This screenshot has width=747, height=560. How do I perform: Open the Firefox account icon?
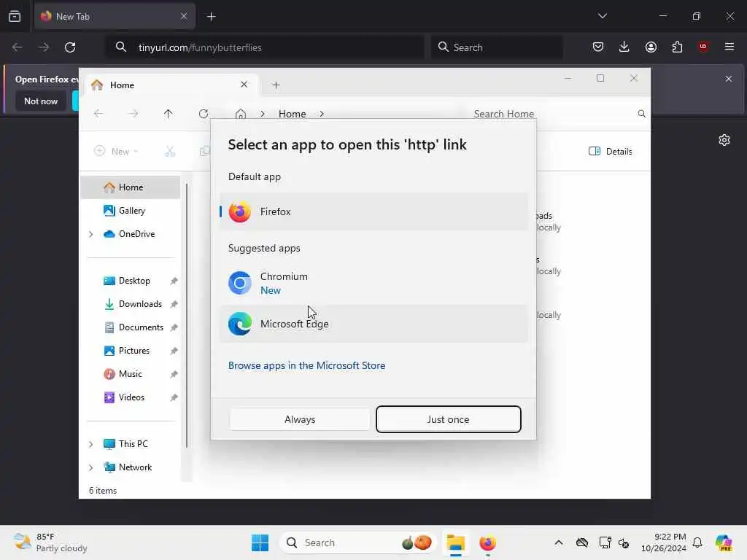click(x=651, y=47)
